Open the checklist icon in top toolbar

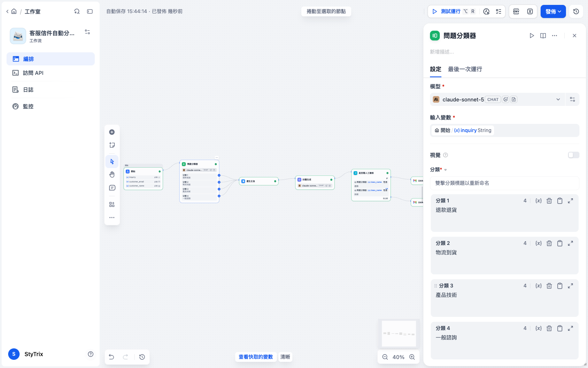[x=499, y=11]
